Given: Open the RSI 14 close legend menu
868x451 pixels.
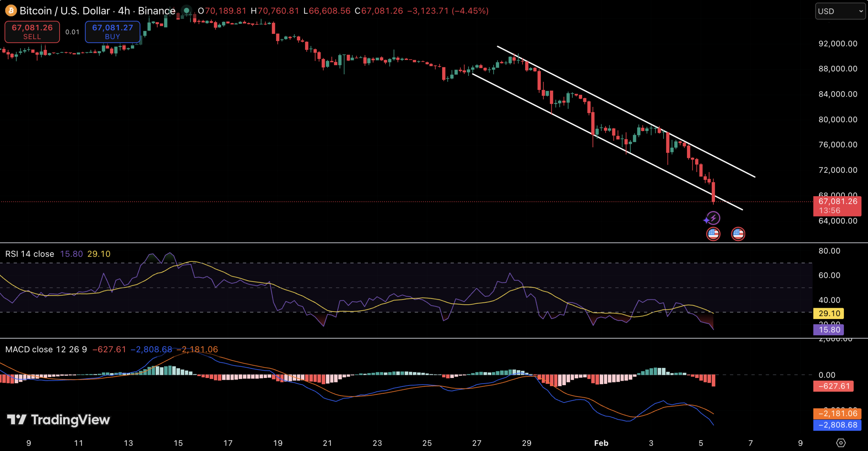Looking at the screenshot, I should pyautogui.click(x=29, y=253).
